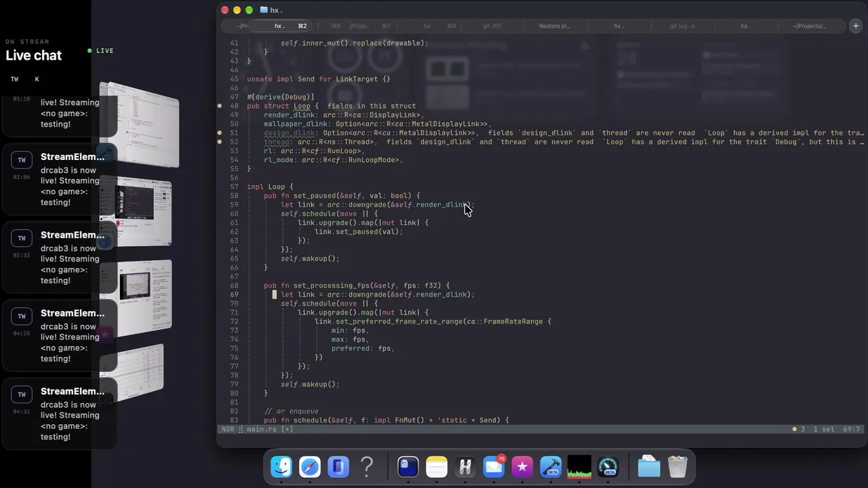The width and height of the screenshot is (868, 488).
Task: Click 'impl Loop {' on line 57
Action: point(270,187)
